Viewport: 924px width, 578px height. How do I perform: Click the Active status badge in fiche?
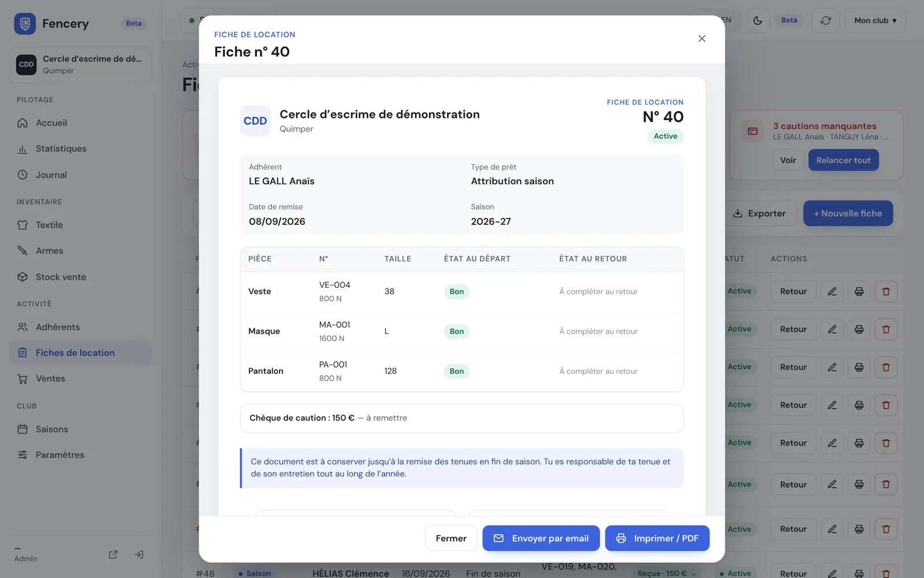(665, 136)
